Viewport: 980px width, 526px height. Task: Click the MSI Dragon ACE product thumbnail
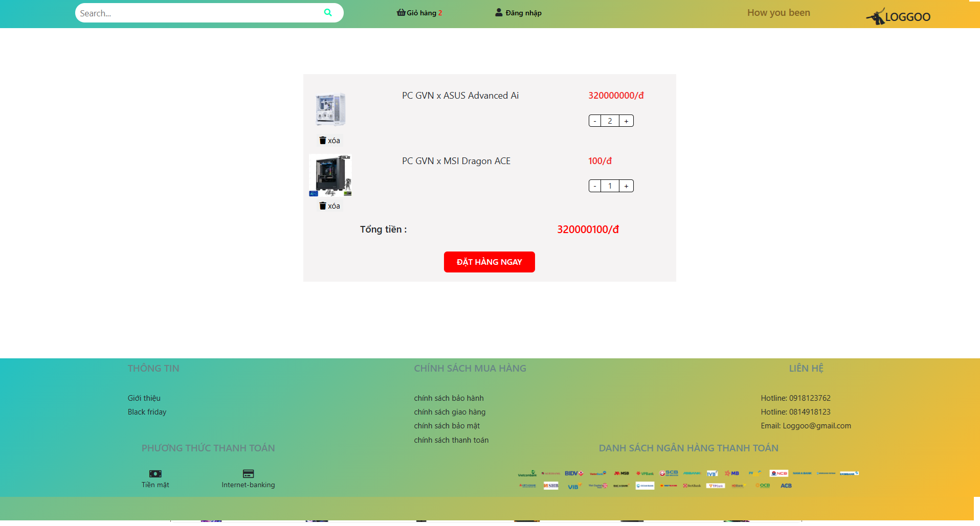pos(330,175)
